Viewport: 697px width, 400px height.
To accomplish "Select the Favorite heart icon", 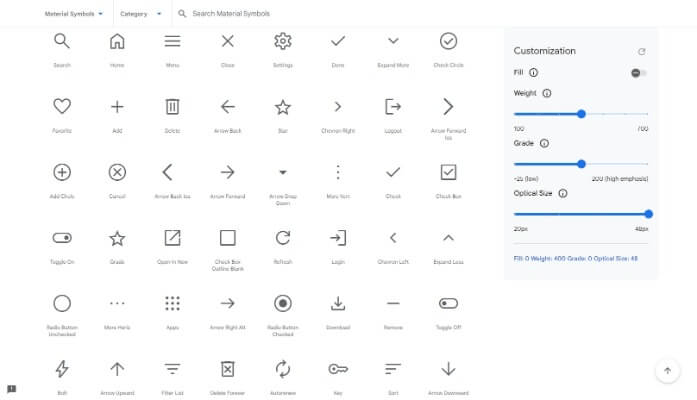I will click(x=62, y=106).
